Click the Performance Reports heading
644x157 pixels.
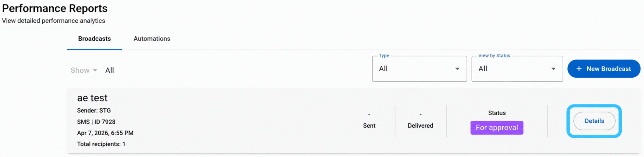[x=55, y=9]
